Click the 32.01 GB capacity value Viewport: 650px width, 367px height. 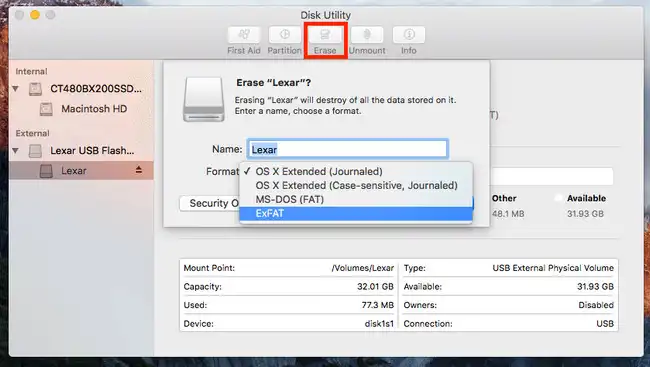point(375,287)
